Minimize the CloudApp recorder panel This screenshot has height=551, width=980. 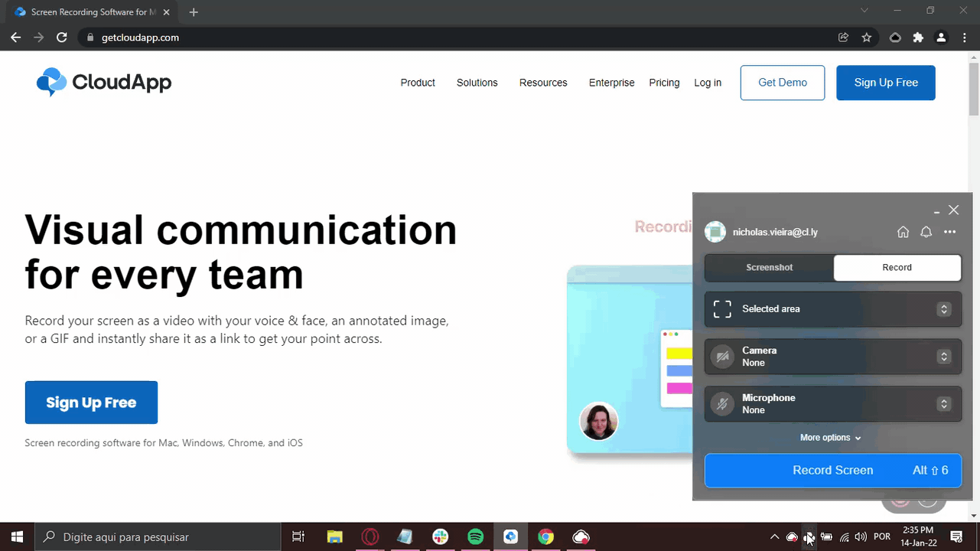coord(936,211)
